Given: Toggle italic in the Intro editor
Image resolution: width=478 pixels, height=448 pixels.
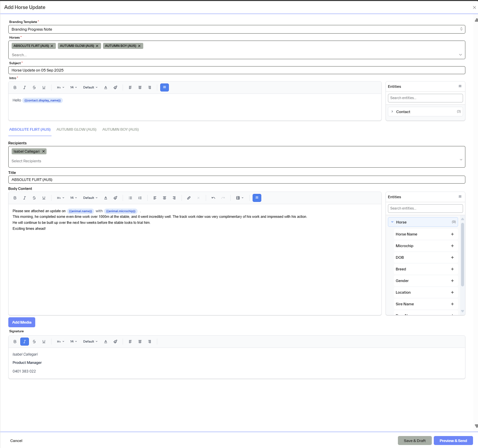Looking at the screenshot, I should 25,87.
